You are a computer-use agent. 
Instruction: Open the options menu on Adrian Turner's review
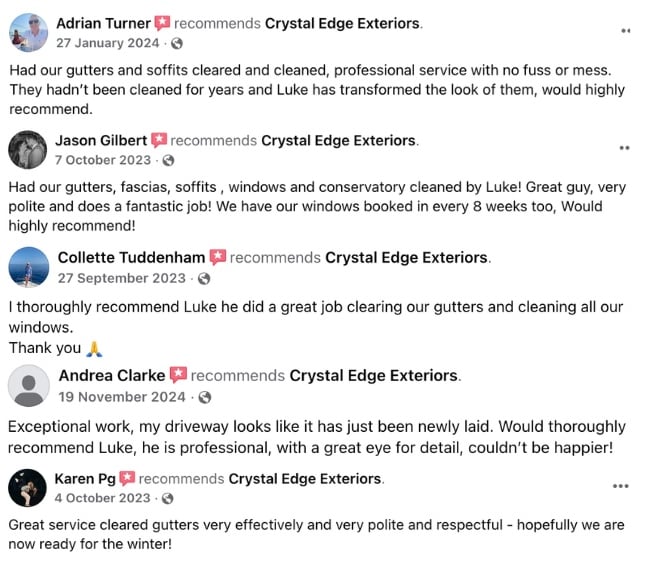626,31
